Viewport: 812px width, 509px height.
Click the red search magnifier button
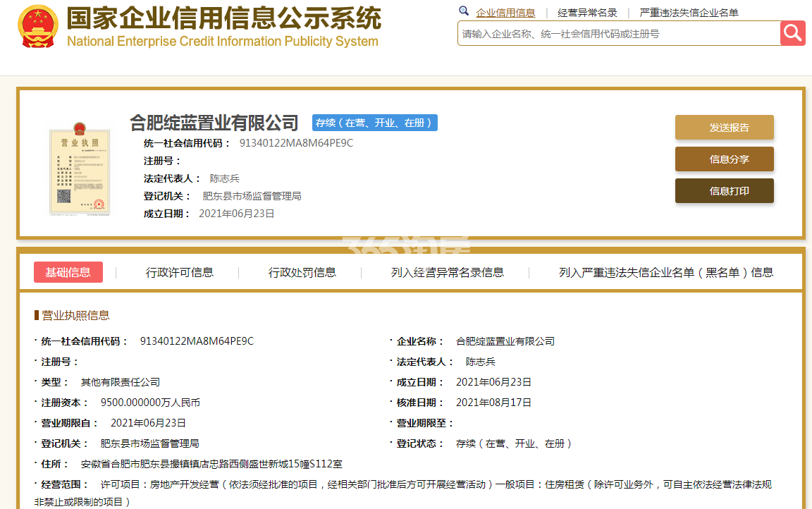[792, 33]
